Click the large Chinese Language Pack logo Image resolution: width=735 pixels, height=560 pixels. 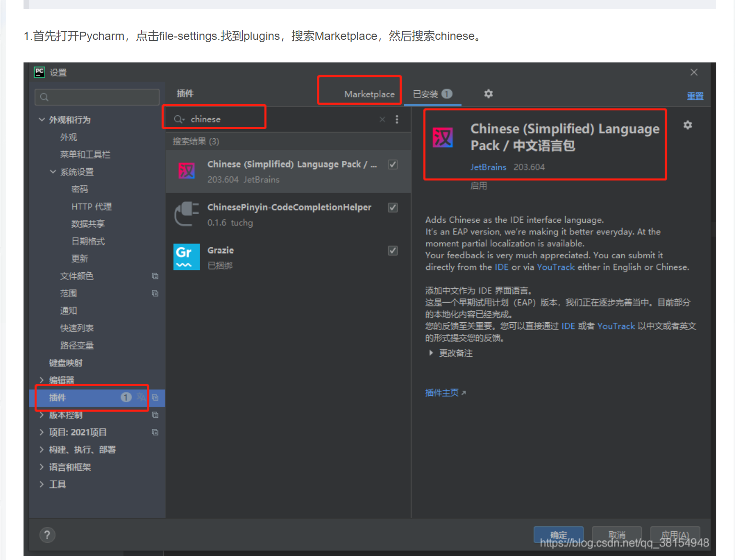(x=443, y=138)
